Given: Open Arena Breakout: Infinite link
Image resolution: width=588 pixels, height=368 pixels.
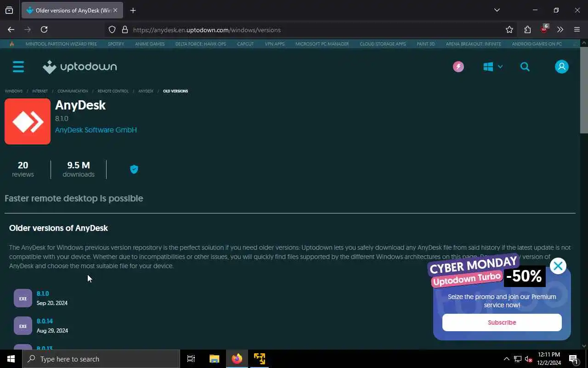Looking at the screenshot, I should pos(474,44).
